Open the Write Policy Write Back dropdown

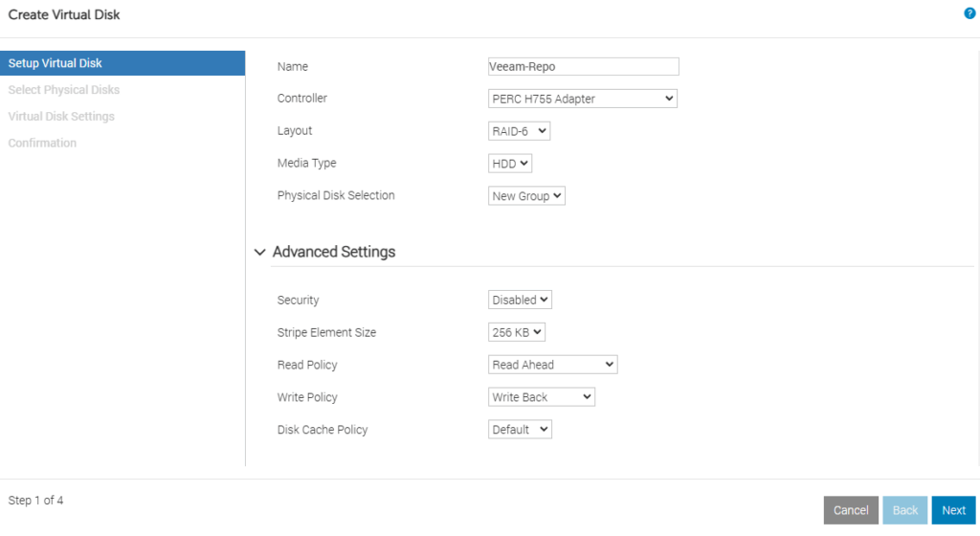click(x=542, y=397)
